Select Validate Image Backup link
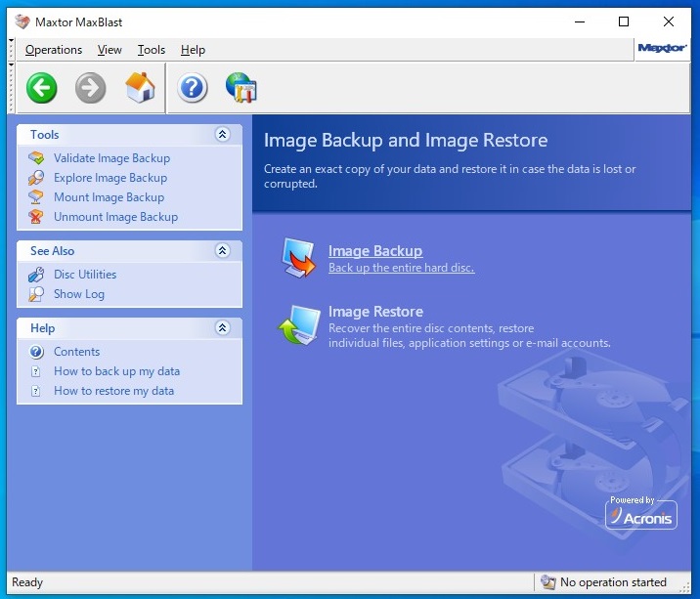Screen dimensions: 700x599 tap(111, 158)
